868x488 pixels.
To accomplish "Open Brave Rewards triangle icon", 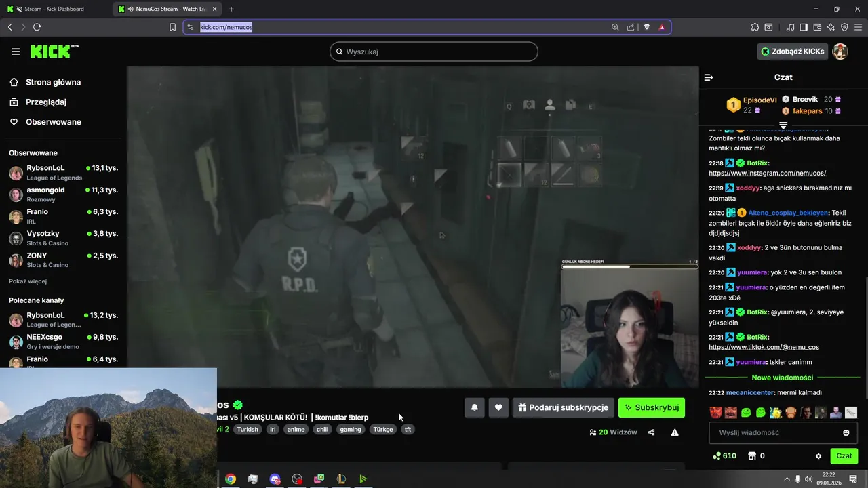I will click(x=662, y=27).
